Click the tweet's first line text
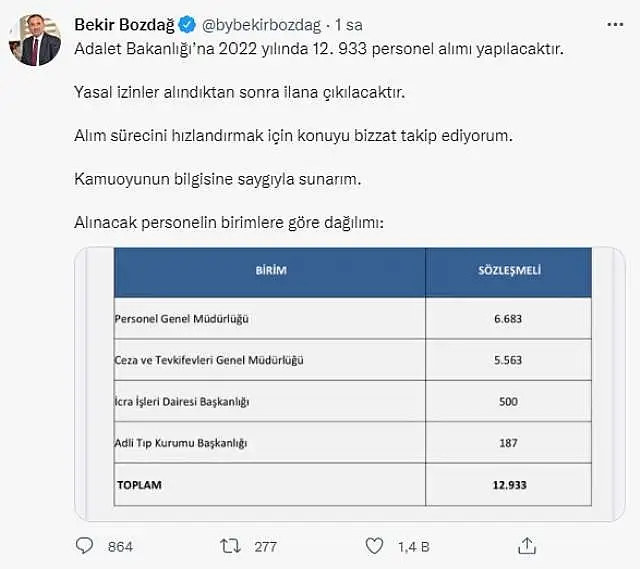 pyautogui.click(x=319, y=49)
